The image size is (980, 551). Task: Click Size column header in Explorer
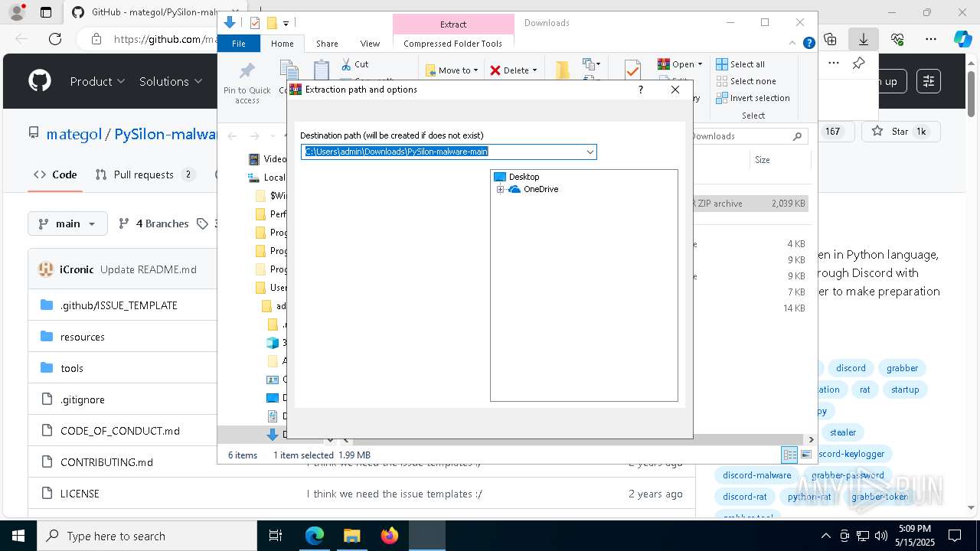[762, 160]
